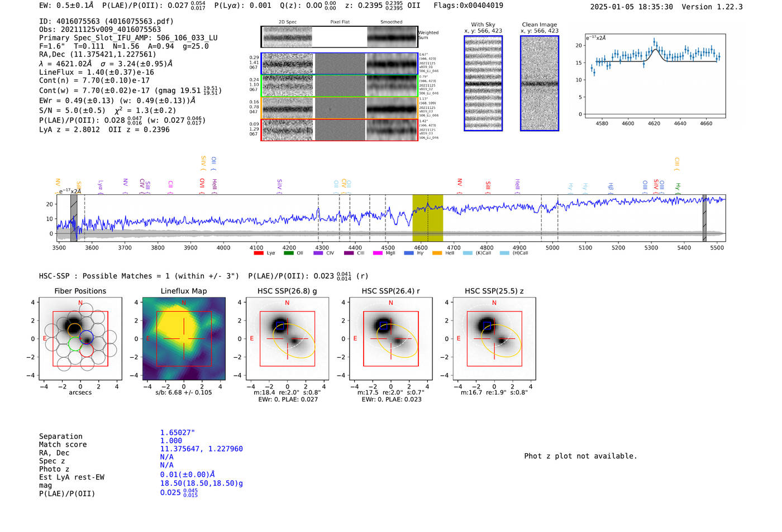This screenshot has height=532, width=782.
Task: Open the emission line Gaussian fit plot
Action: (655, 76)
